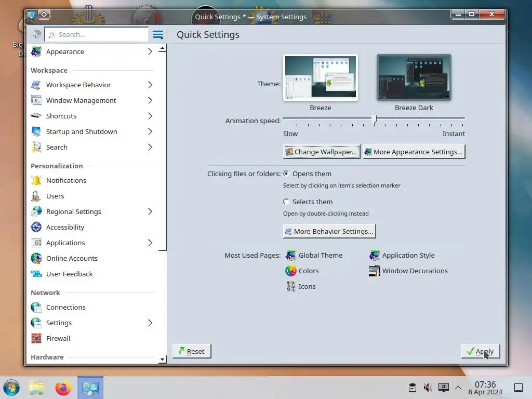Viewport: 532px width, 399px height.
Task: Expand the Workspace Behavior chevron
Action: (x=150, y=85)
